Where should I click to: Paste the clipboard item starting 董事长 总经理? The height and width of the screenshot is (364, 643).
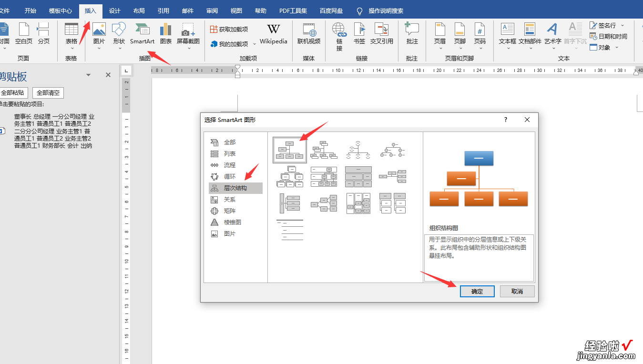54,131
